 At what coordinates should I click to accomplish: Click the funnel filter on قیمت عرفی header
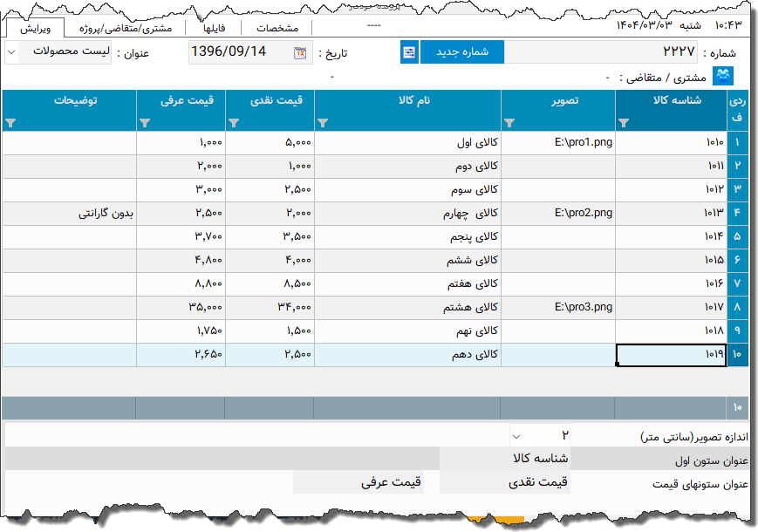click(144, 124)
